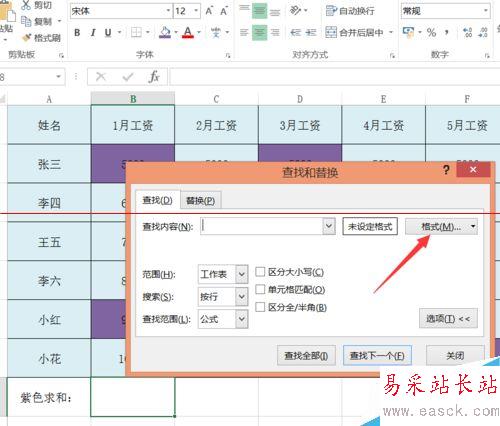Open 范围 scope dropdown (工作表)
This screenshot has height=426, width=500.
pos(242,274)
